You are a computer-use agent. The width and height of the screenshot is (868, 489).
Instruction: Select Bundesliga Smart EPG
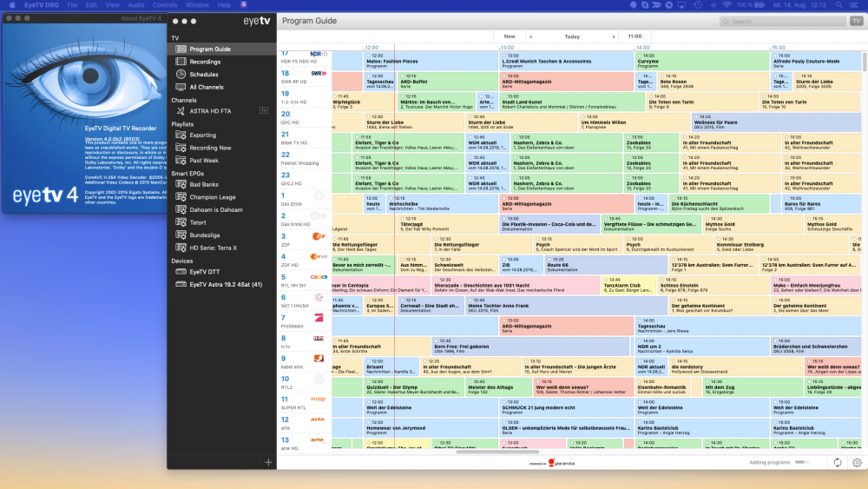pos(221,235)
